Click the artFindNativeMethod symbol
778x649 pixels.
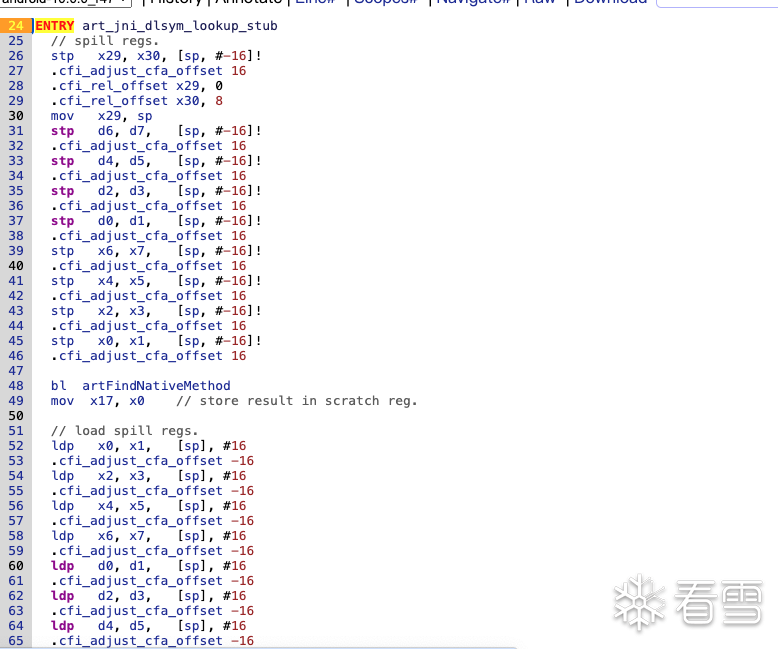(x=156, y=386)
